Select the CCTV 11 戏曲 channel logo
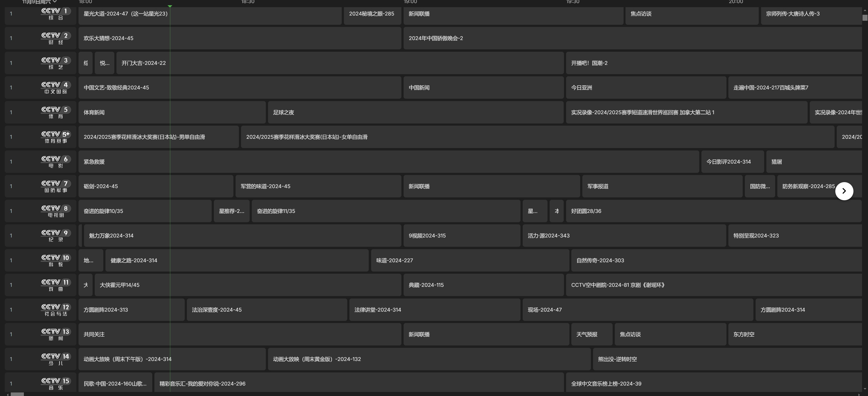The image size is (868, 396). [56, 285]
